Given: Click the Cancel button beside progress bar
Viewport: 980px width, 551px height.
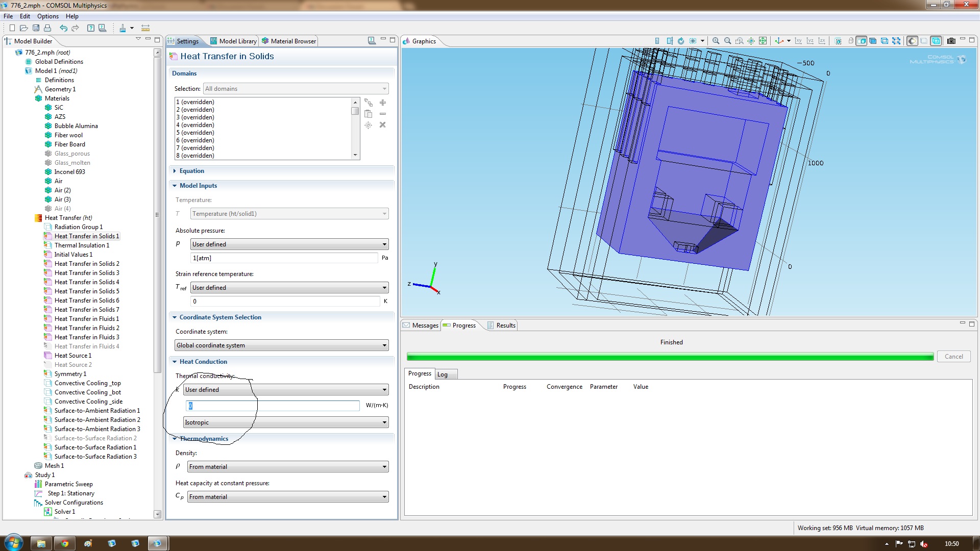Looking at the screenshot, I should pyautogui.click(x=953, y=357).
